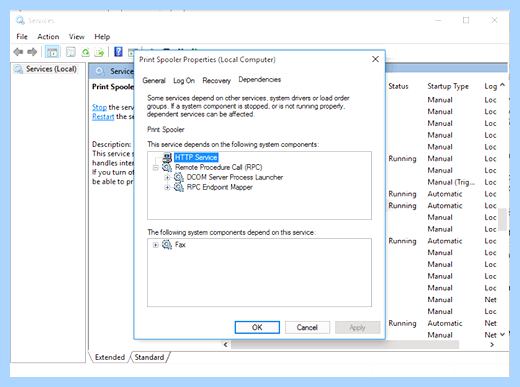Click the services list scroll up arrow
The height and width of the screenshot is (387, 520).
(x=502, y=85)
